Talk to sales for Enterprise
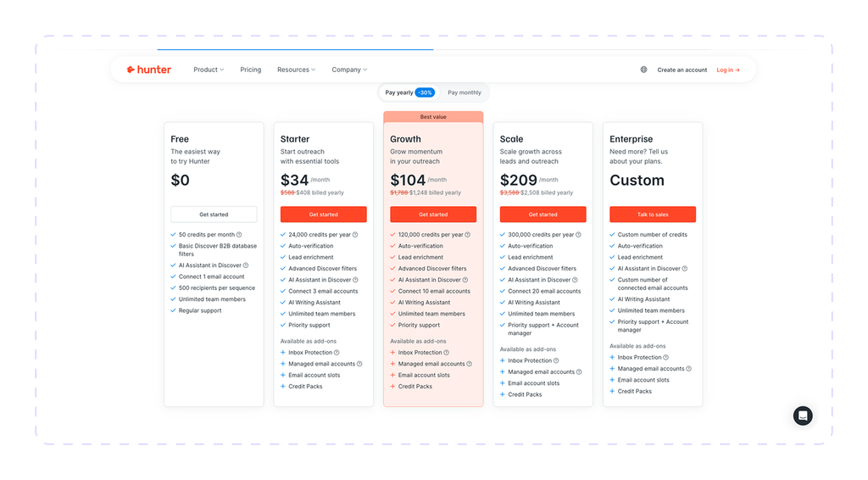 [x=653, y=215]
